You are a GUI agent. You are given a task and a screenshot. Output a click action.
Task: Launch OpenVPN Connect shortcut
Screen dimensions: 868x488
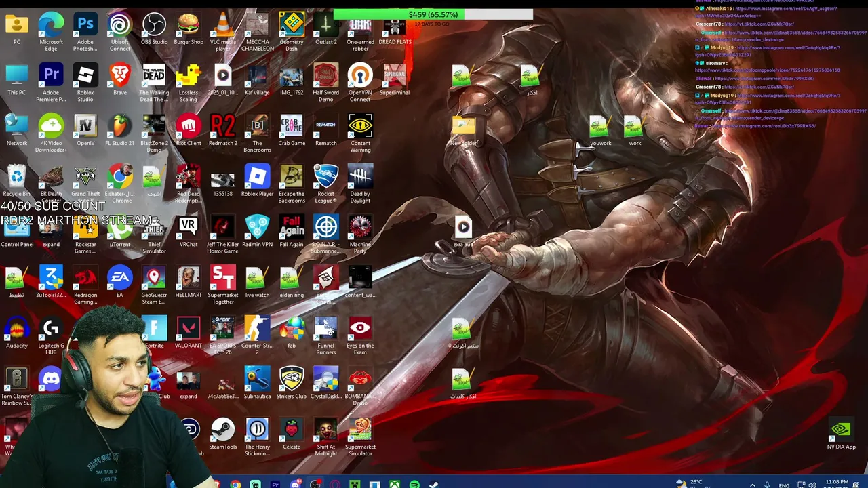click(x=360, y=83)
